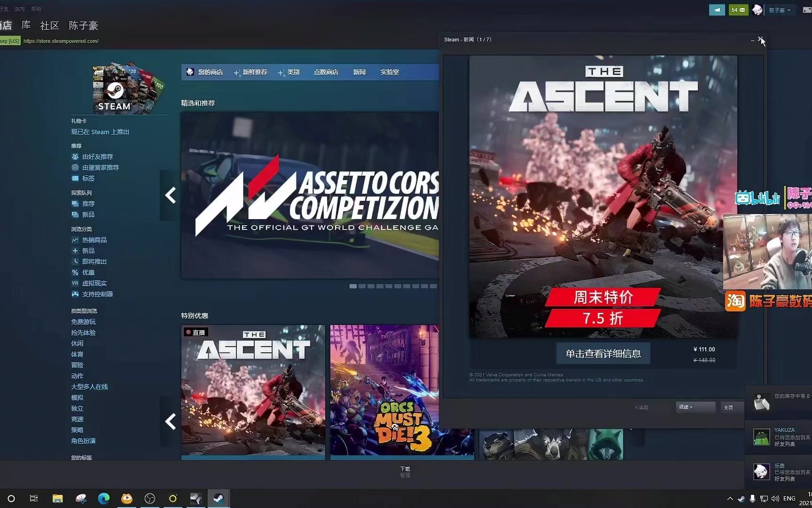Click the plus icon beside browse 新品
Screen dimensions: 812x508
click(x=75, y=251)
